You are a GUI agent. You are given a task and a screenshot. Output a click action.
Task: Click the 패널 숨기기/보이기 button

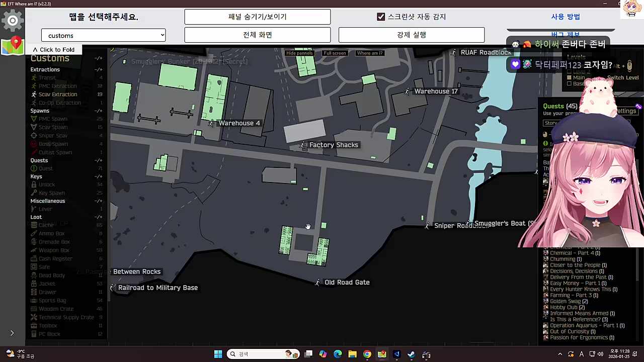(x=258, y=17)
